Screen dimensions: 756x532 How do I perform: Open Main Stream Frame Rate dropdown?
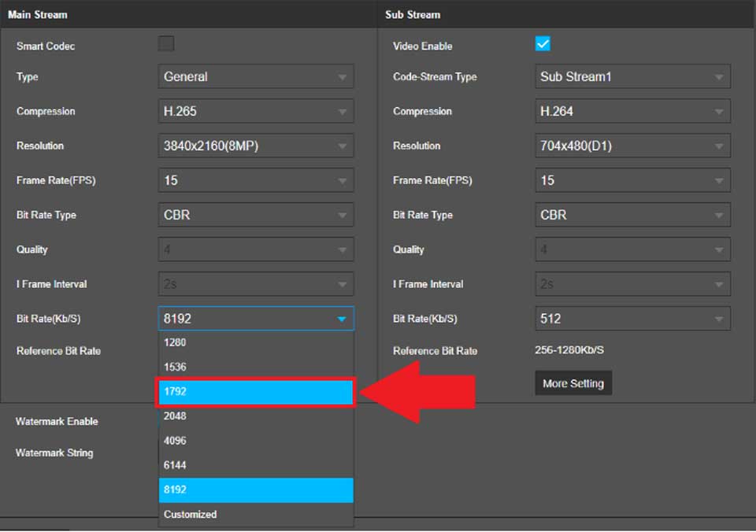256,181
